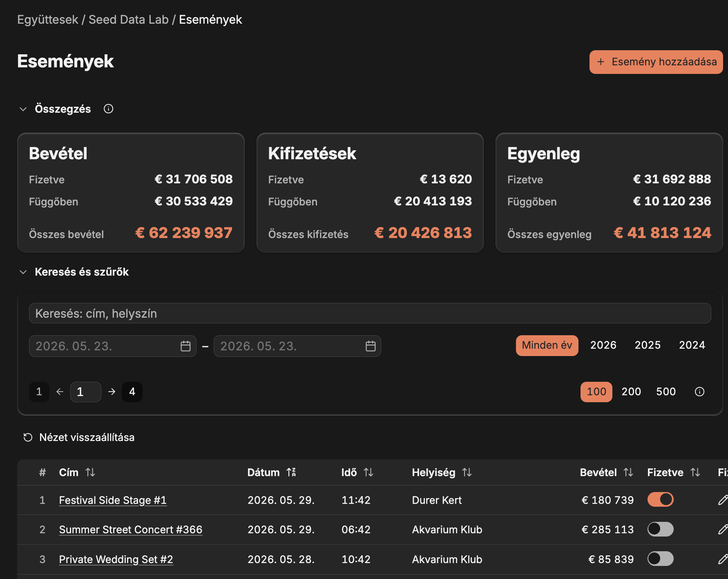Viewport: 728px width, 579px height.
Task: Set page size to 200
Action: 631,392
